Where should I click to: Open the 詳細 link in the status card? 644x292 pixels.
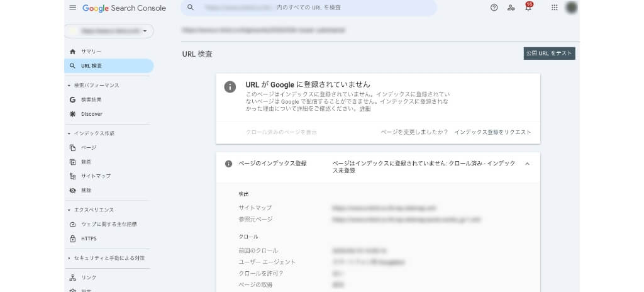365,109
